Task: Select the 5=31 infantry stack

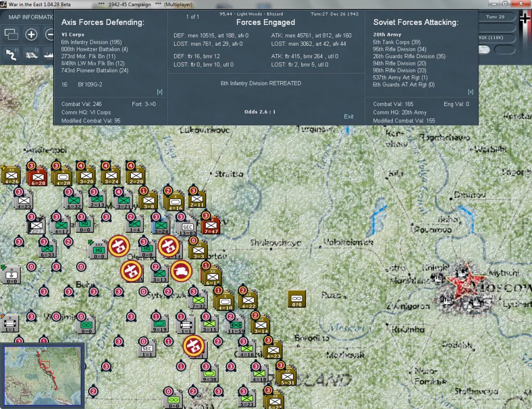Action: pos(287,376)
